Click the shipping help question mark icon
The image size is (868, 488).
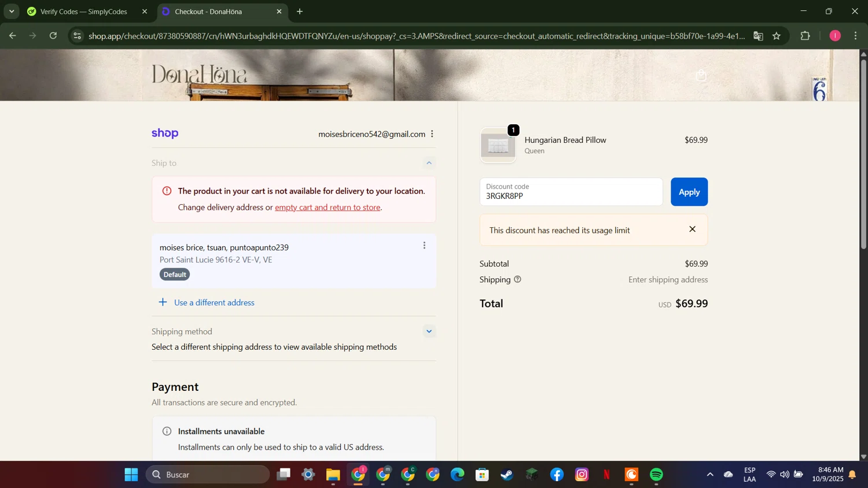tap(517, 280)
